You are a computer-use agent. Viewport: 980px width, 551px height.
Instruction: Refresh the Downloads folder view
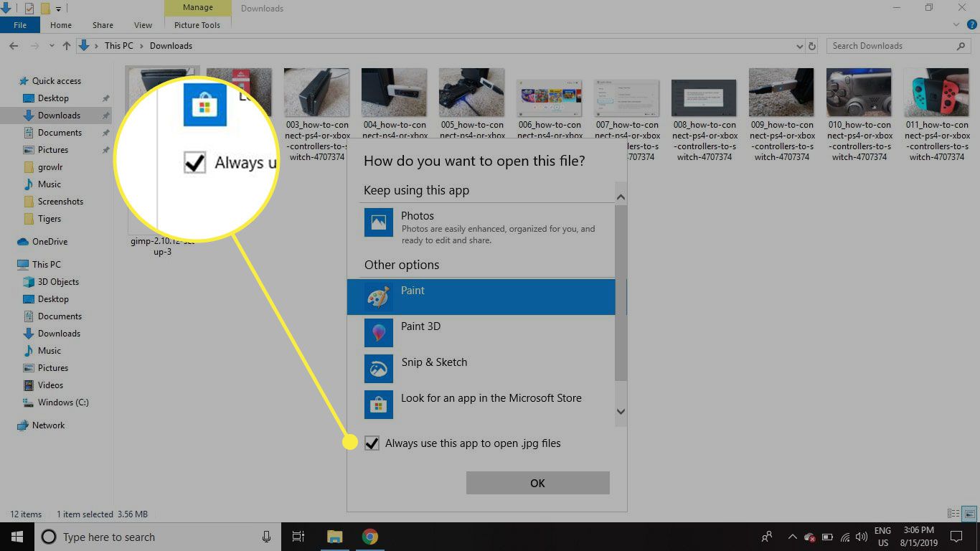point(812,46)
